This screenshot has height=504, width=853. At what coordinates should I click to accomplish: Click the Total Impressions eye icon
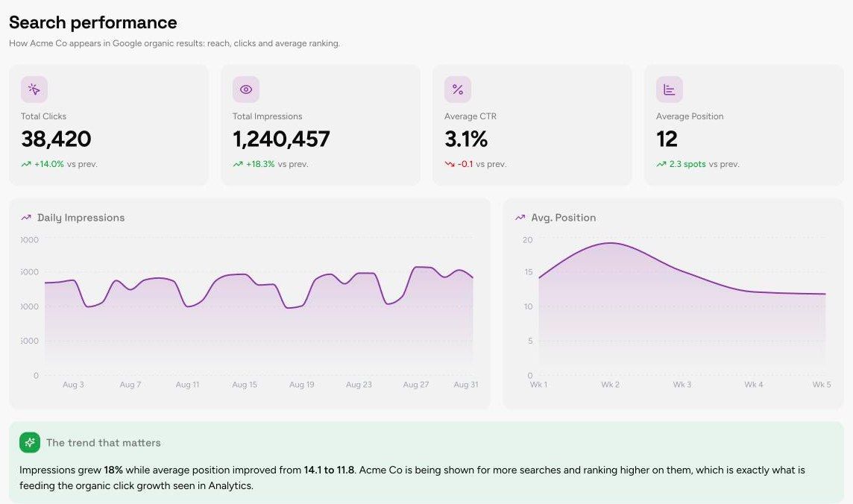tap(246, 89)
